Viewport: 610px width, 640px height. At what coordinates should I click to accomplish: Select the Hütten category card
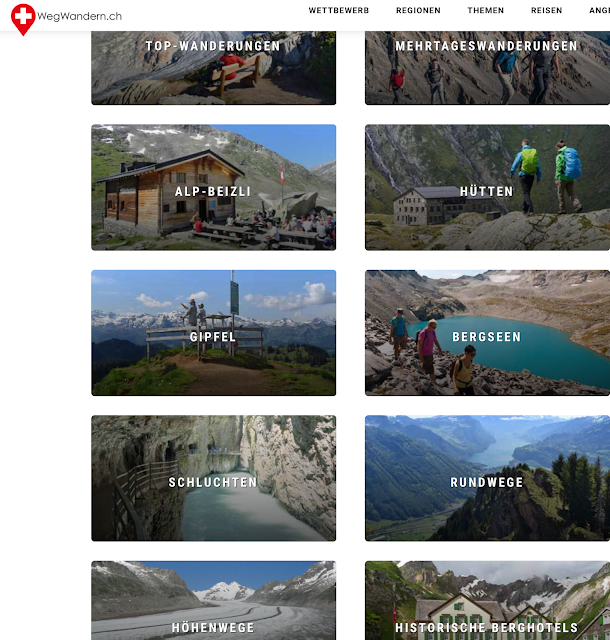coord(487,187)
